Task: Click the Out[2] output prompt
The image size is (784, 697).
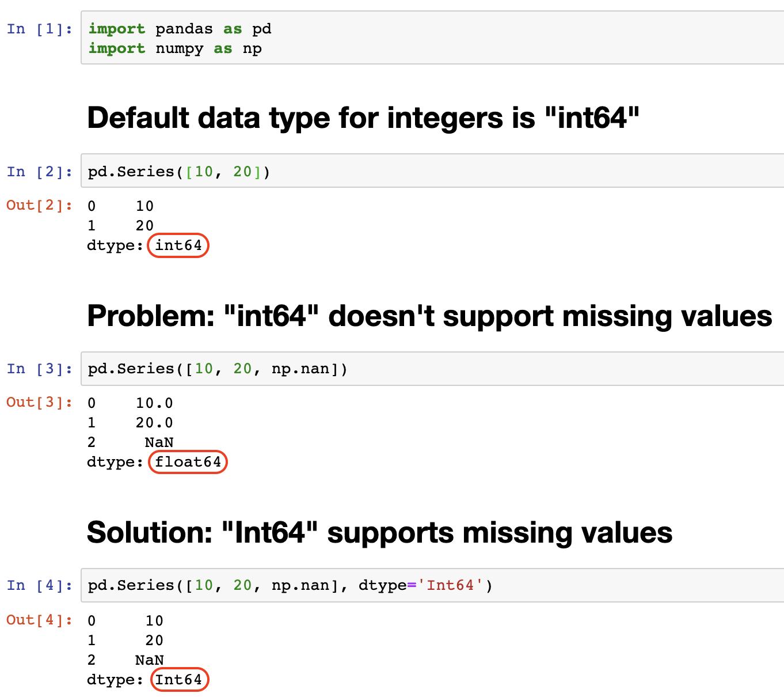Action: pos(40,205)
